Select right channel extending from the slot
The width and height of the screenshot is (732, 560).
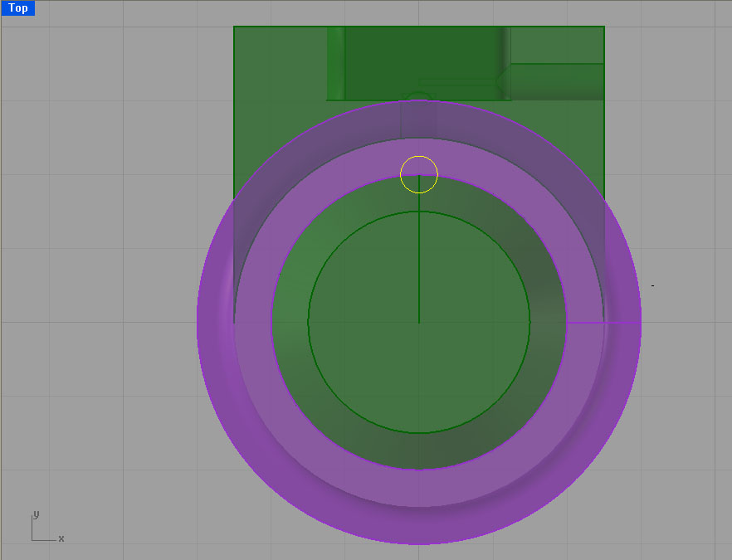[556, 81]
